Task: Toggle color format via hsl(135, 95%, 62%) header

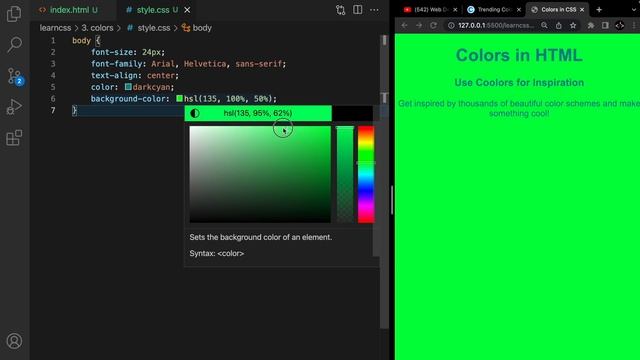Action: 258,113
